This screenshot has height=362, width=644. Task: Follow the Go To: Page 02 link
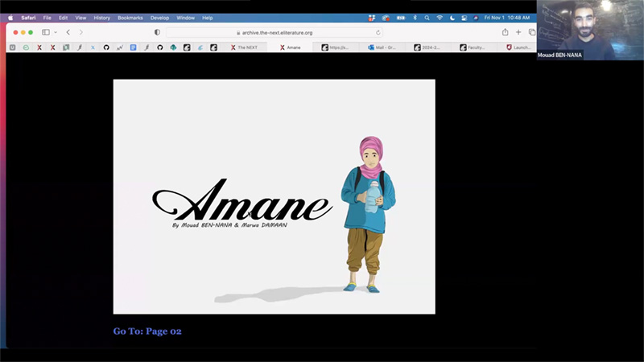[153, 331]
